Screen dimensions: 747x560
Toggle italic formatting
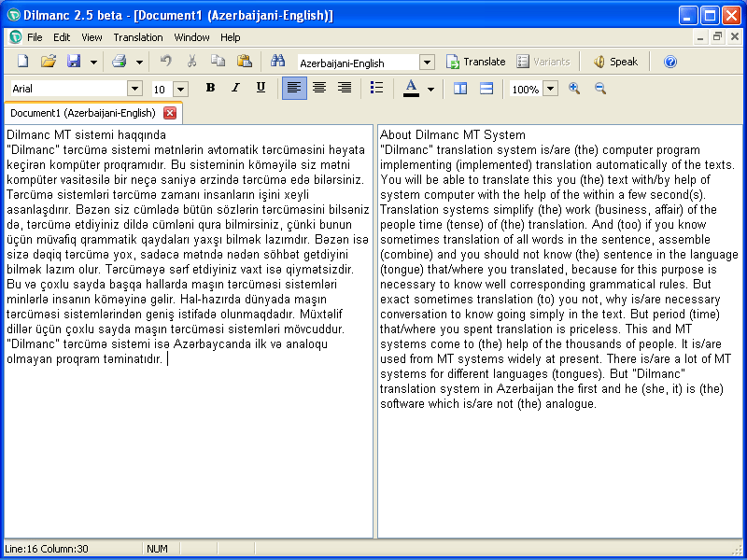tap(235, 88)
